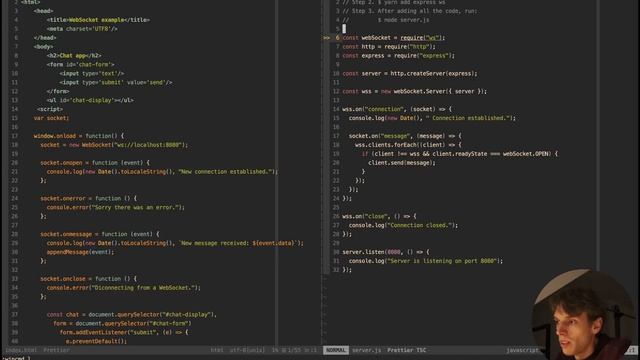Click '</head>' closing tag line
Image resolution: width=640 pixels, height=360 pixels.
(x=45, y=38)
